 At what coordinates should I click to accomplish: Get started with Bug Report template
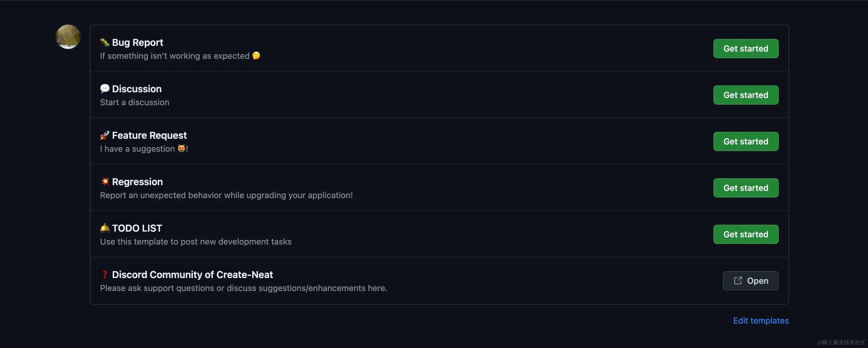pyautogui.click(x=746, y=49)
